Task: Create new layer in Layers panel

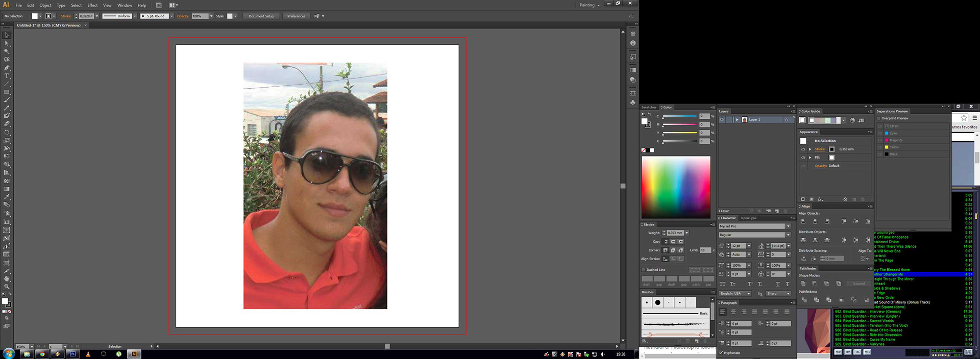Action: (x=777, y=211)
